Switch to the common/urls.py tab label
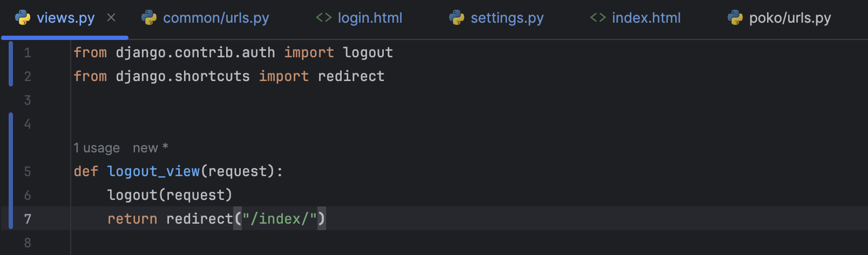This screenshot has height=255, width=868. coord(216,18)
